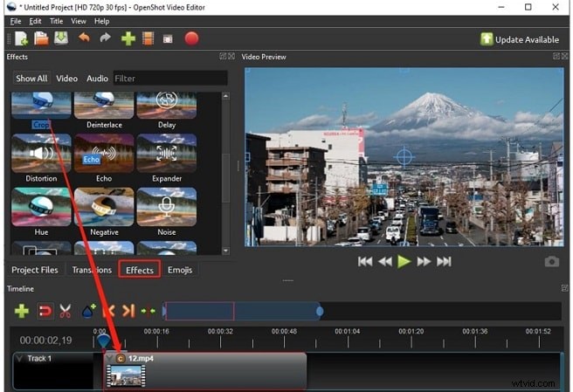
Task: Toggle the timeline snapping magnet
Action: point(44,311)
